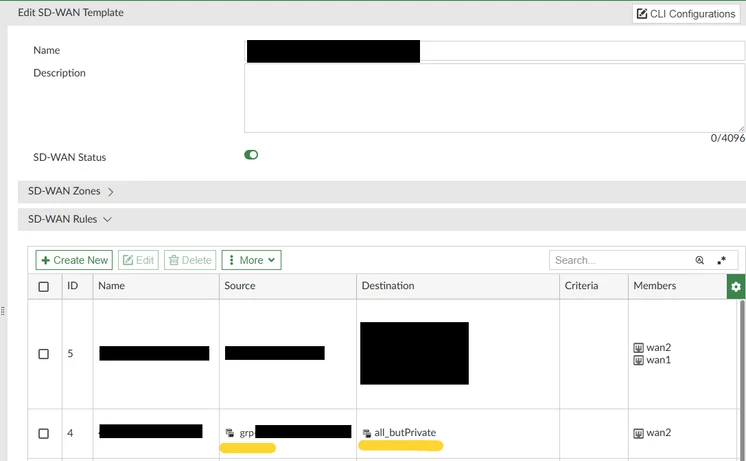Toggle the SD-WAN Status switch
Viewport: 746px width, 461px height.
251,155
